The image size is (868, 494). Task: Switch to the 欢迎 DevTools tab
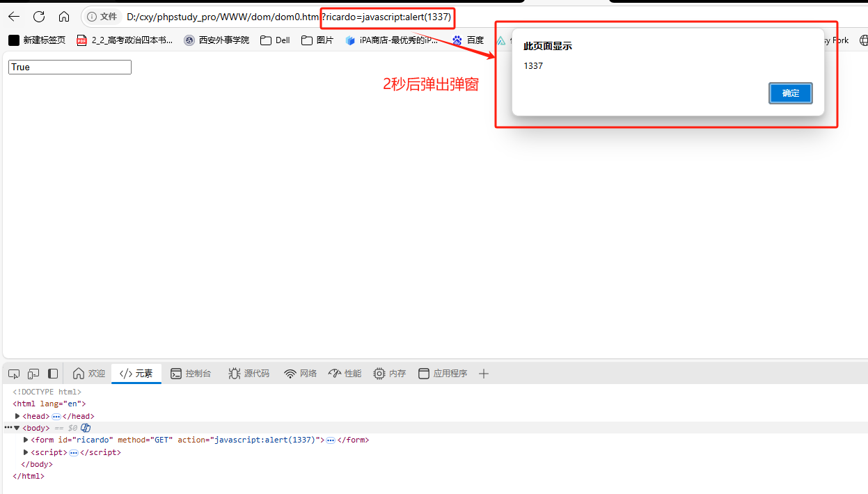89,374
